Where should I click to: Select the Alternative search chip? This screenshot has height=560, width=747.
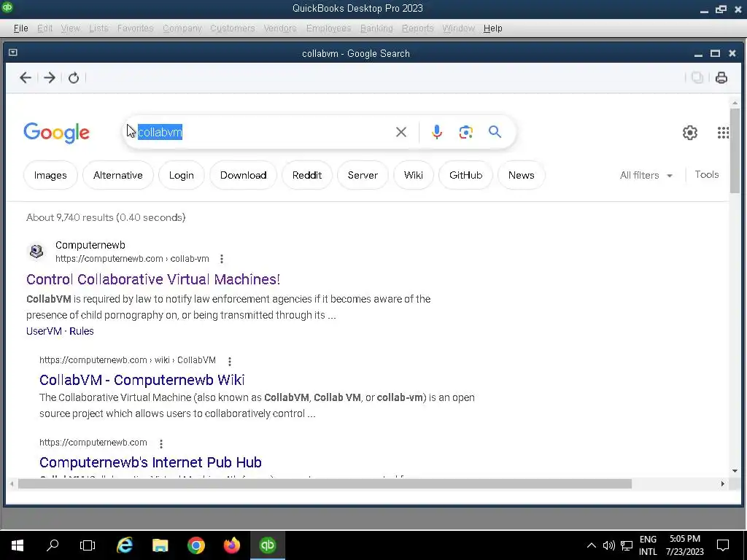point(118,175)
